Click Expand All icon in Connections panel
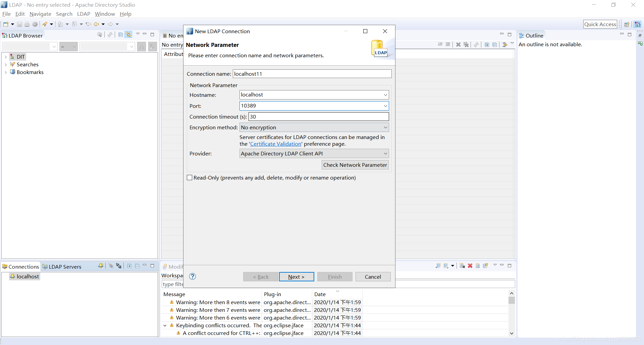Viewport: 644px width, 345px height. [129, 266]
